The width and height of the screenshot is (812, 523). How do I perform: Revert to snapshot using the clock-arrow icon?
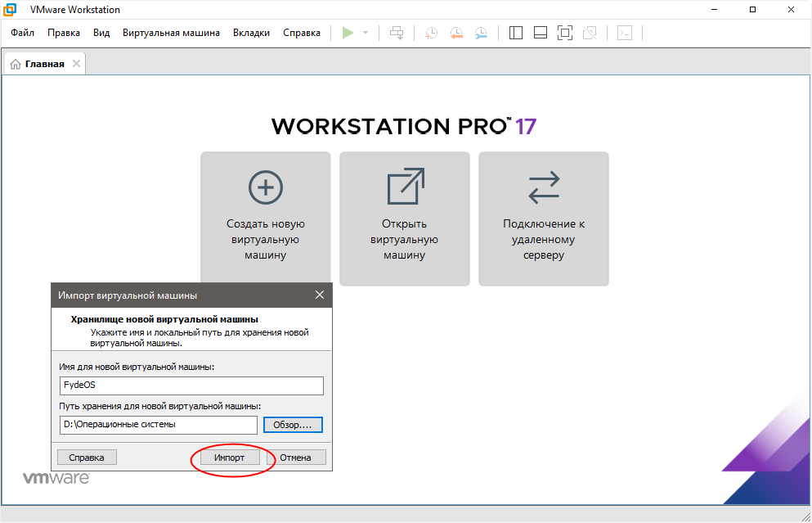click(x=456, y=34)
